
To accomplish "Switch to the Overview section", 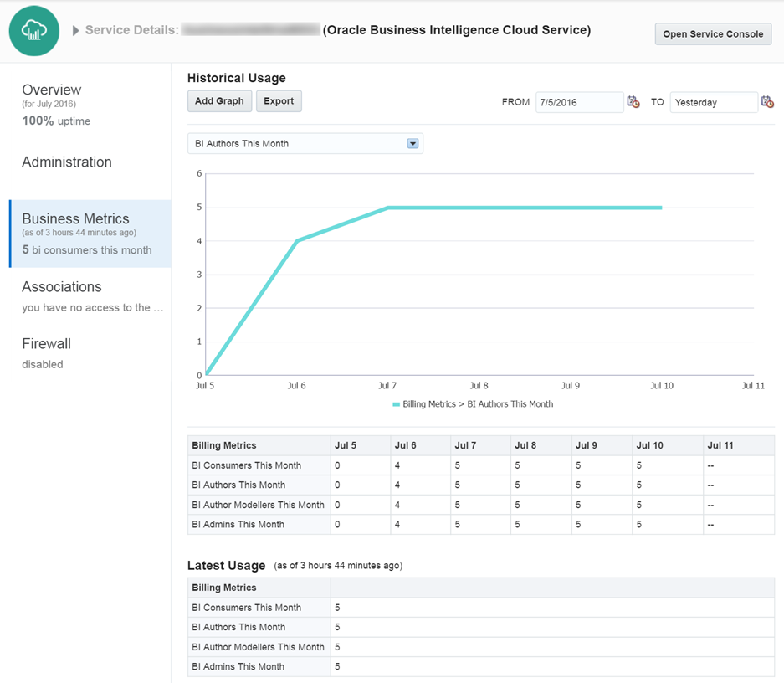I will tap(52, 90).
